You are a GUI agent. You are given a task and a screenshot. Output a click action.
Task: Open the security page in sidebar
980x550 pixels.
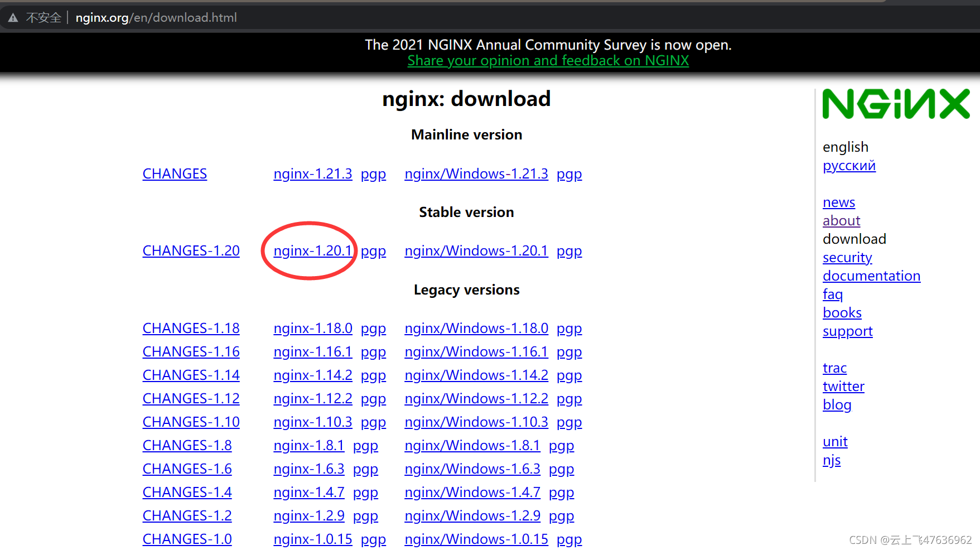click(847, 258)
